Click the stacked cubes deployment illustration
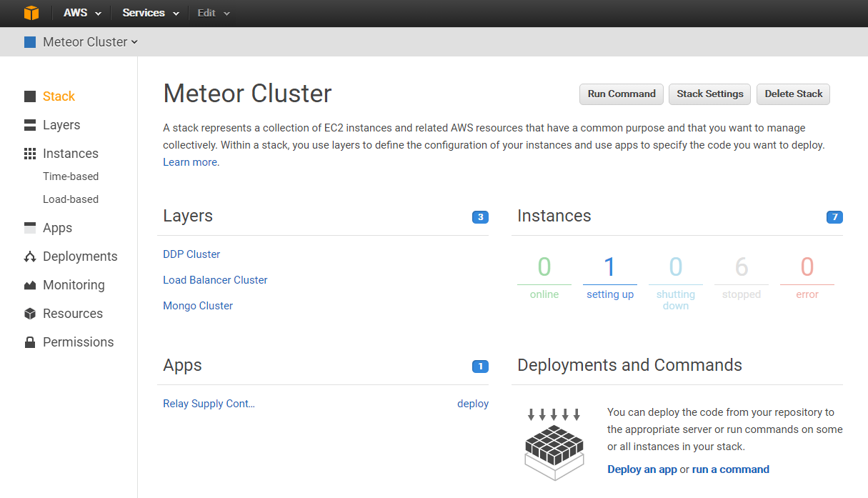The width and height of the screenshot is (868, 498). [x=554, y=444]
